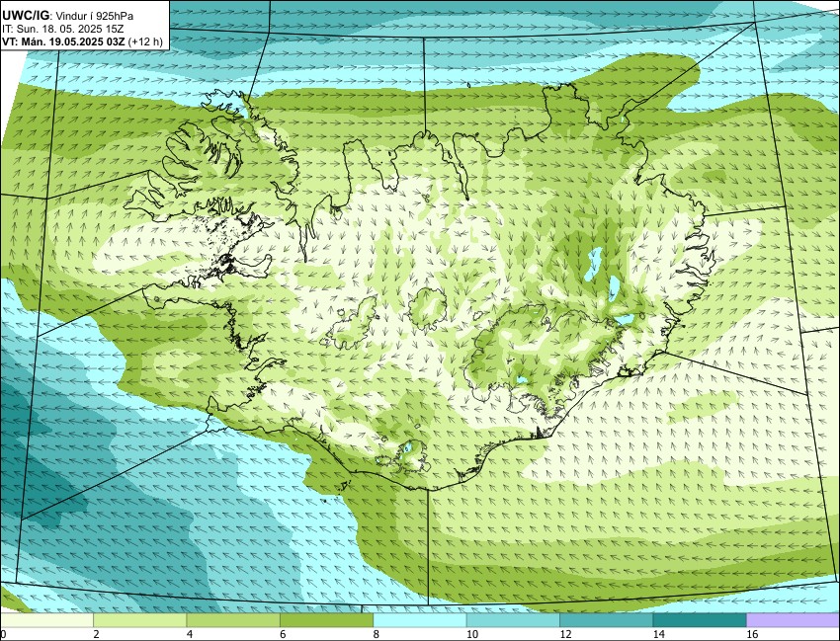The width and height of the screenshot is (840, 641).
Task: Click the legend value '14'
Action: (x=658, y=634)
